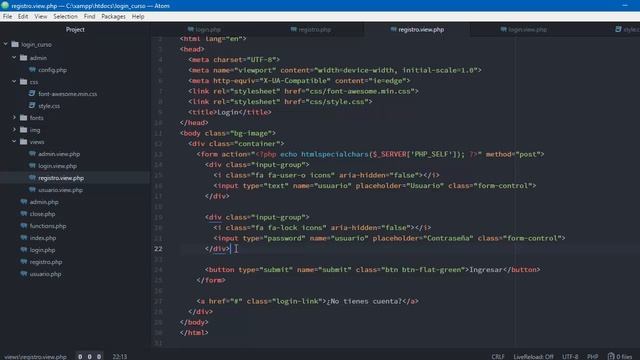Image resolution: width=640 pixels, height=360 pixels.
Task: Select registro.view.php in the tree
Action: click(x=61, y=178)
